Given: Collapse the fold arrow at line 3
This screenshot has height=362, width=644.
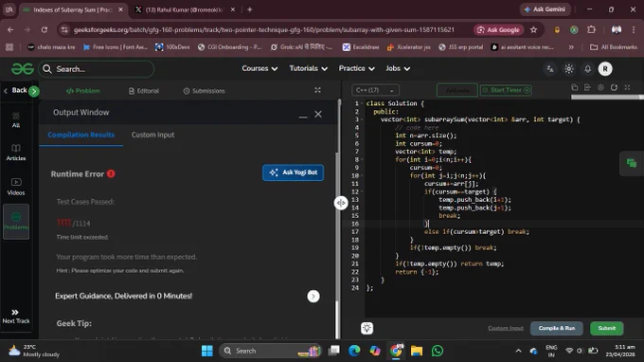Looking at the screenshot, I should coord(362,119).
